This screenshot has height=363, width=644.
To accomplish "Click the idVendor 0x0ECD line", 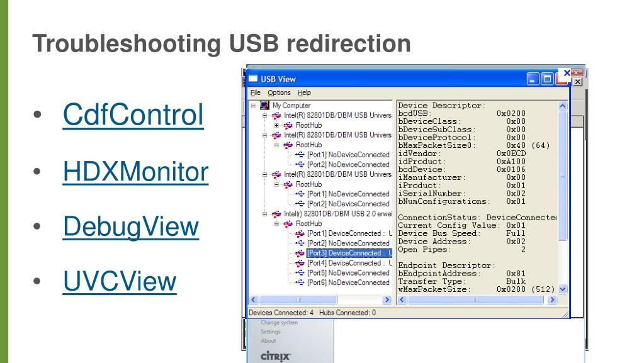I will (461, 154).
